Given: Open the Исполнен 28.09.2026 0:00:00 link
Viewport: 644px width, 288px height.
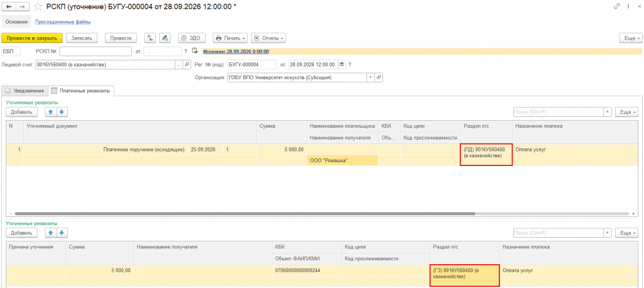Looking at the screenshot, I should tap(236, 52).
